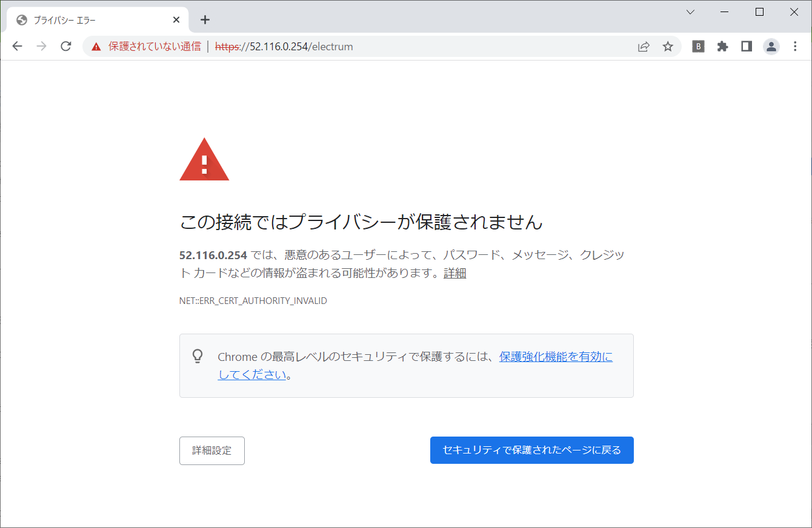Click the 保護強化機能を有効にしてください link

415,366
